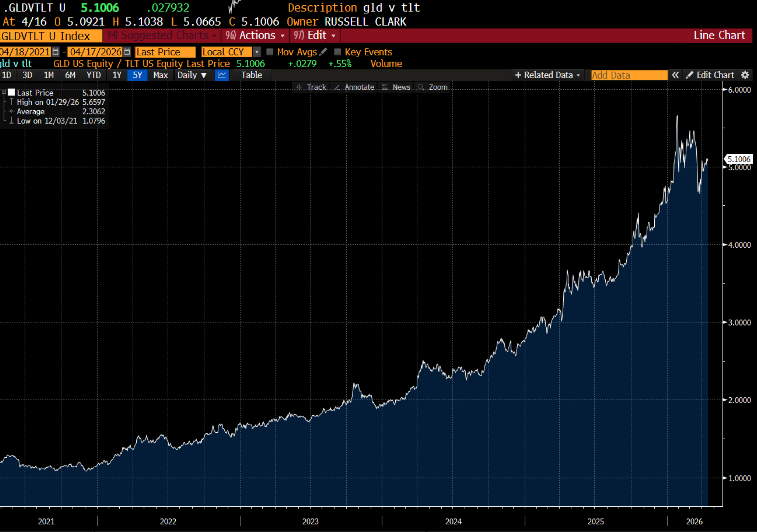Open the end date calendar picker
Image resolution: width=757 pixels, height=532 pixels.
click(127, 52)
